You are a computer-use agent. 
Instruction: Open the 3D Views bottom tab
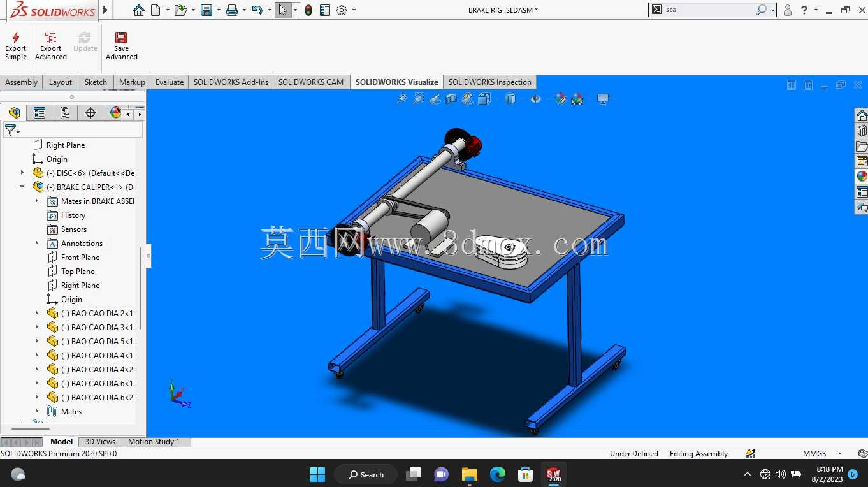(100, 442)
